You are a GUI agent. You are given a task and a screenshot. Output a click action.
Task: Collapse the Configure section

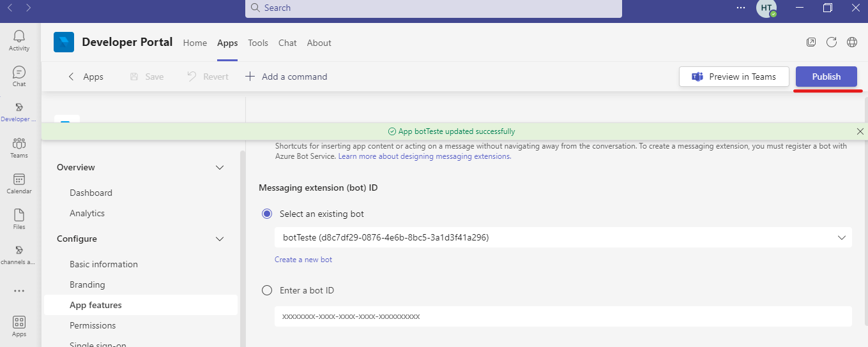(220, 239)
